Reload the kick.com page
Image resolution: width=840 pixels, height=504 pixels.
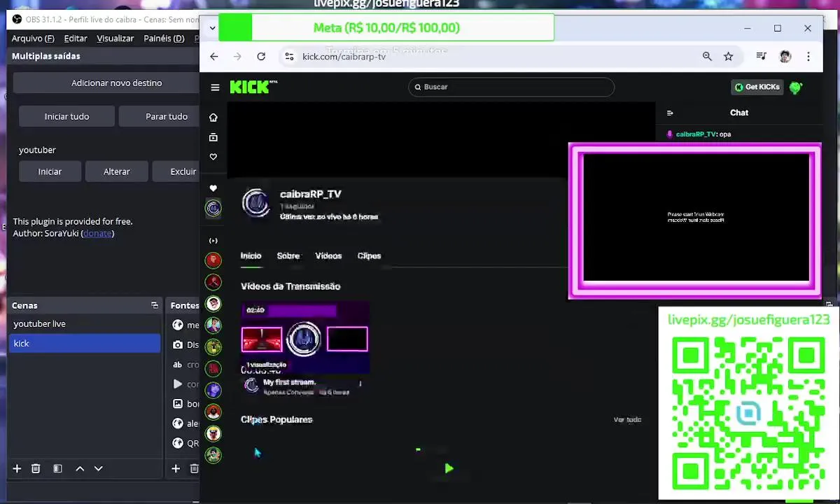click(x=261, y=57)
